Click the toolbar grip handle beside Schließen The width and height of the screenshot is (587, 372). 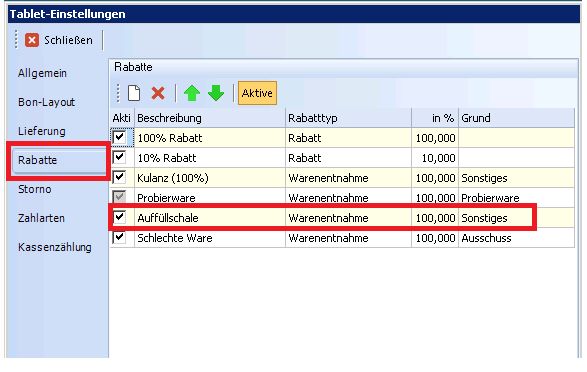16,40
